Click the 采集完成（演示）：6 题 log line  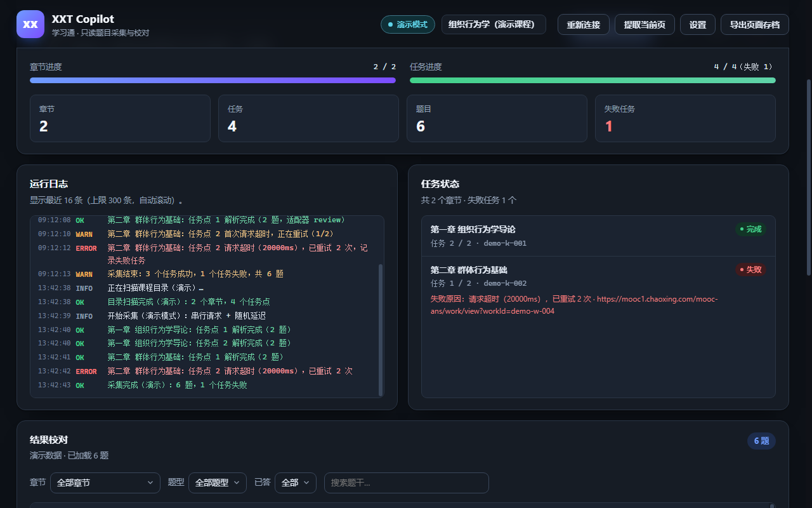click(x=204, y=385)
